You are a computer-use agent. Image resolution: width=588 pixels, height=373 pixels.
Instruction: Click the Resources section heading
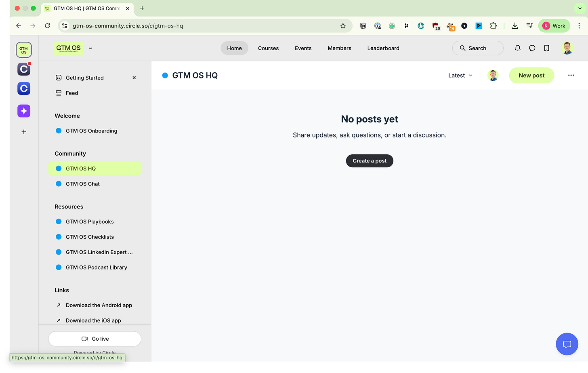point(69,207)
